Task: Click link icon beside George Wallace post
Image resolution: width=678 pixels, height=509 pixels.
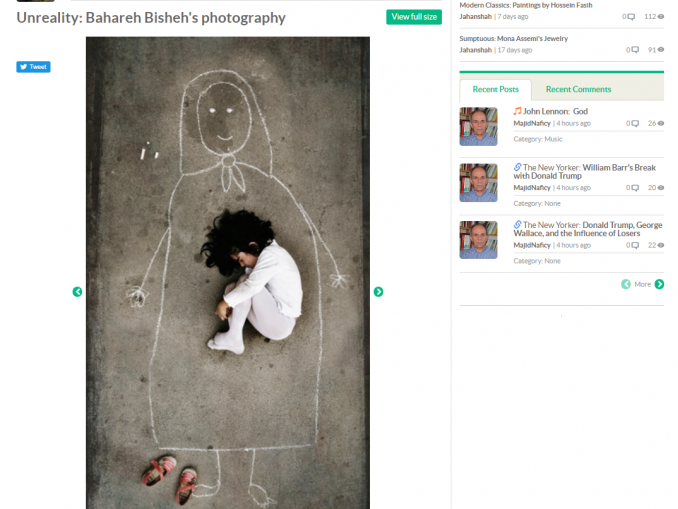Action: [517, 224]
